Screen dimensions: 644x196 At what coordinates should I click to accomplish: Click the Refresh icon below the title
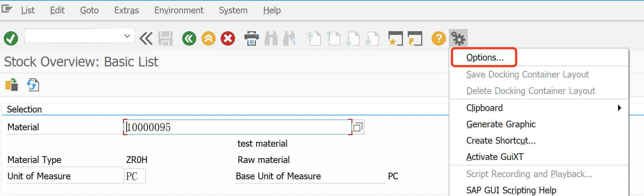click(33, 85)
